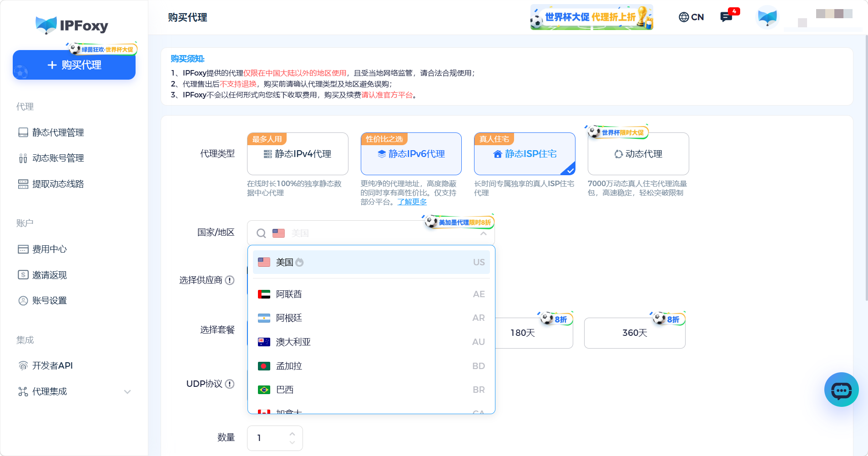The image size is (868, 456).
Task: Go to 费用中心
Action: coord(49,249)
